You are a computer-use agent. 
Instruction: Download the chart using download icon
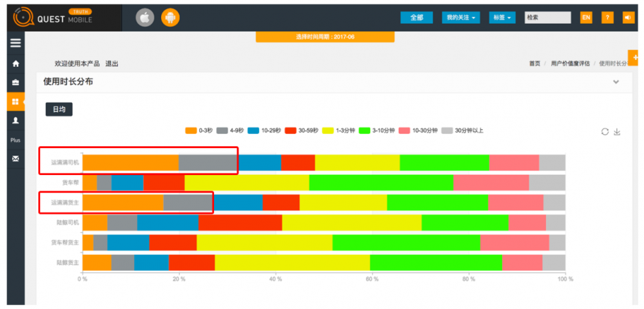coord(617,131)
